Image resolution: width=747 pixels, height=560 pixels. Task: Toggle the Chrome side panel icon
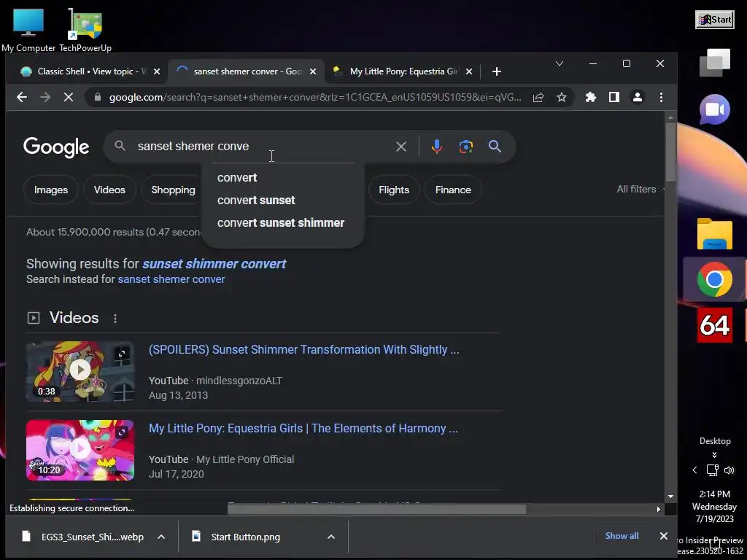[614, 97]
